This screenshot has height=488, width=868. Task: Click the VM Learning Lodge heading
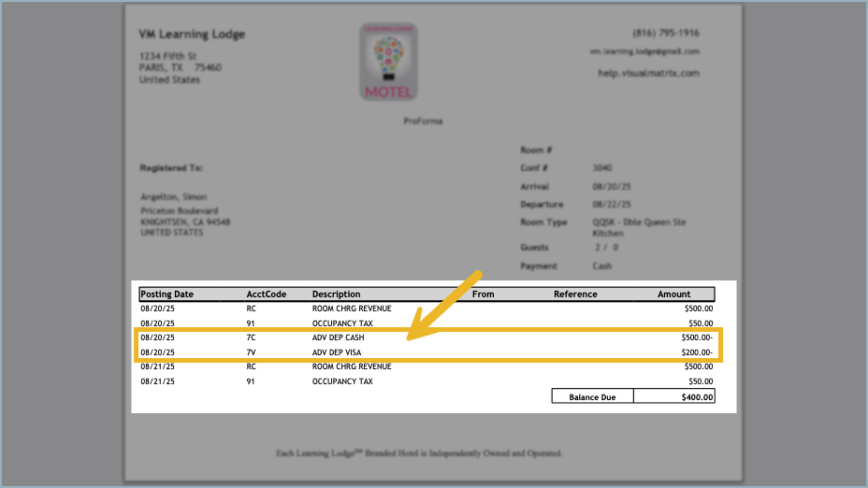tap(192, 35)
